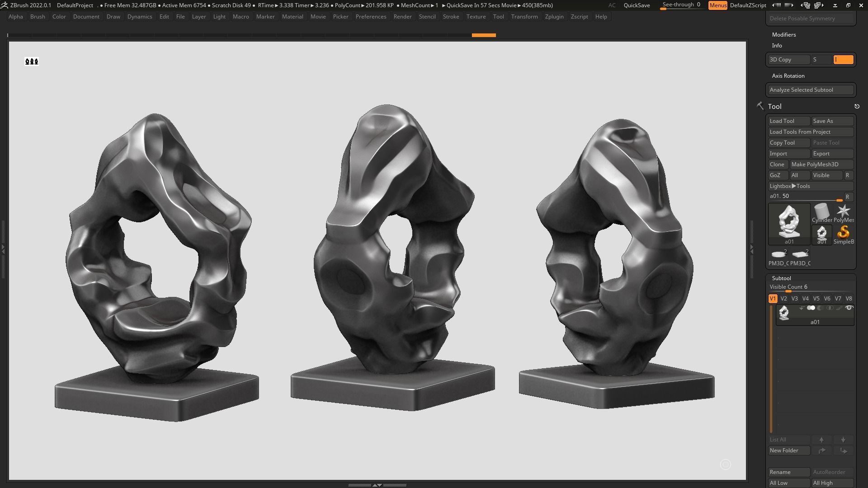Move subtool down with the down arrow
This screenshot has height=488, width=868.
pos(843,440)
